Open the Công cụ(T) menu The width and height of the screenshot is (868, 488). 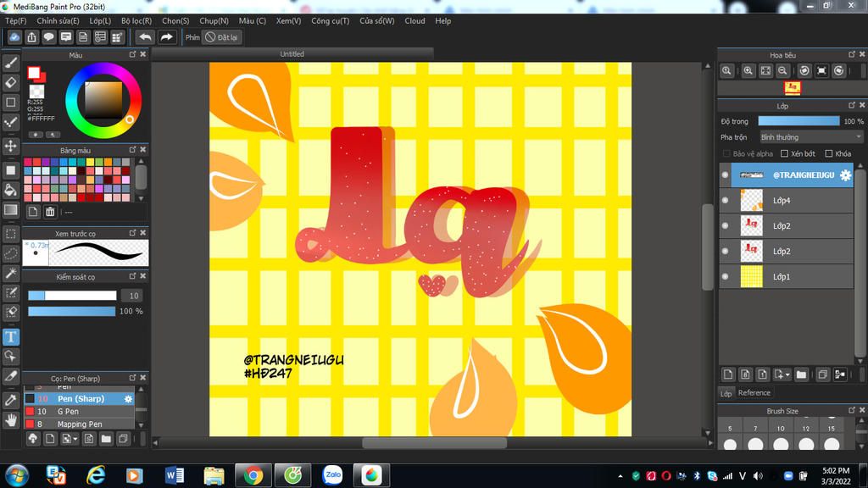click(330, 20)
